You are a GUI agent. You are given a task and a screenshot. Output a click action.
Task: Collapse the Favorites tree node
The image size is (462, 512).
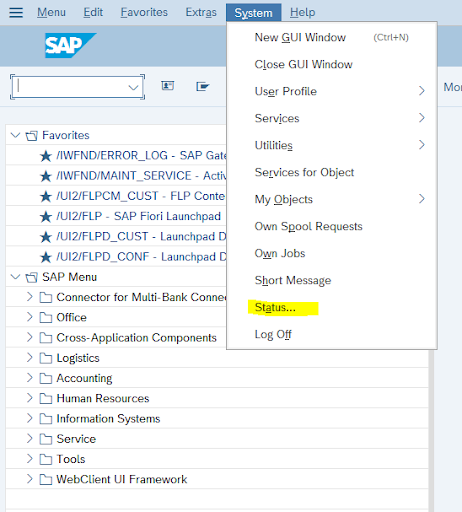(15, 135)
